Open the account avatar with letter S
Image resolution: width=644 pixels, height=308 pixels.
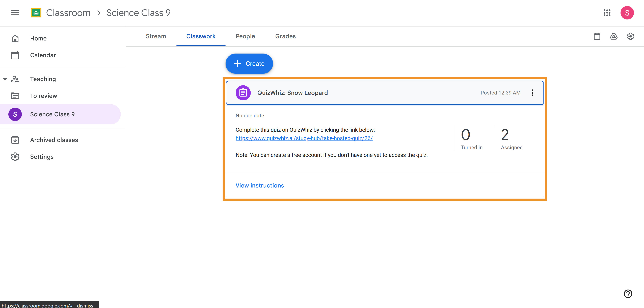[627, 13]
